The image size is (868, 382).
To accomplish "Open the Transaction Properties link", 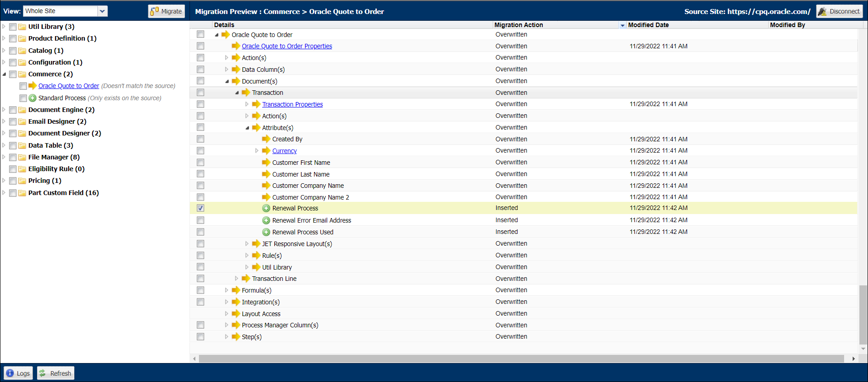I will coord(292,104).
